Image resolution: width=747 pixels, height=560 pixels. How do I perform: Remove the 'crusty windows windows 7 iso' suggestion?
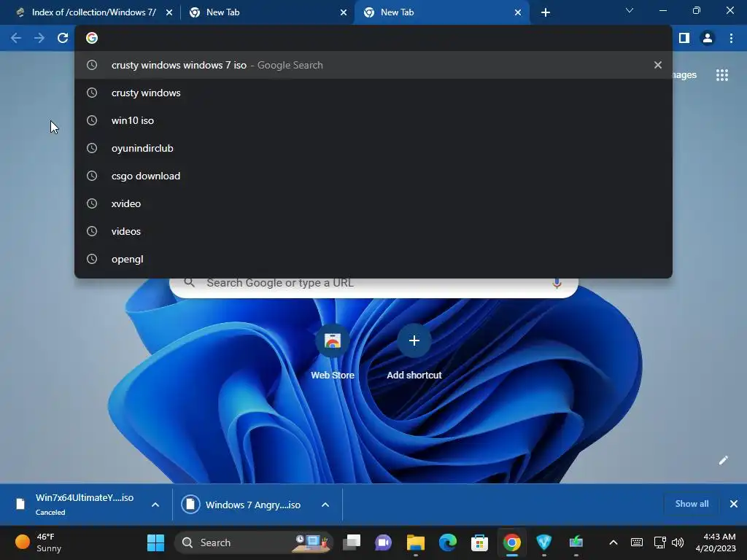pos(658,65)
